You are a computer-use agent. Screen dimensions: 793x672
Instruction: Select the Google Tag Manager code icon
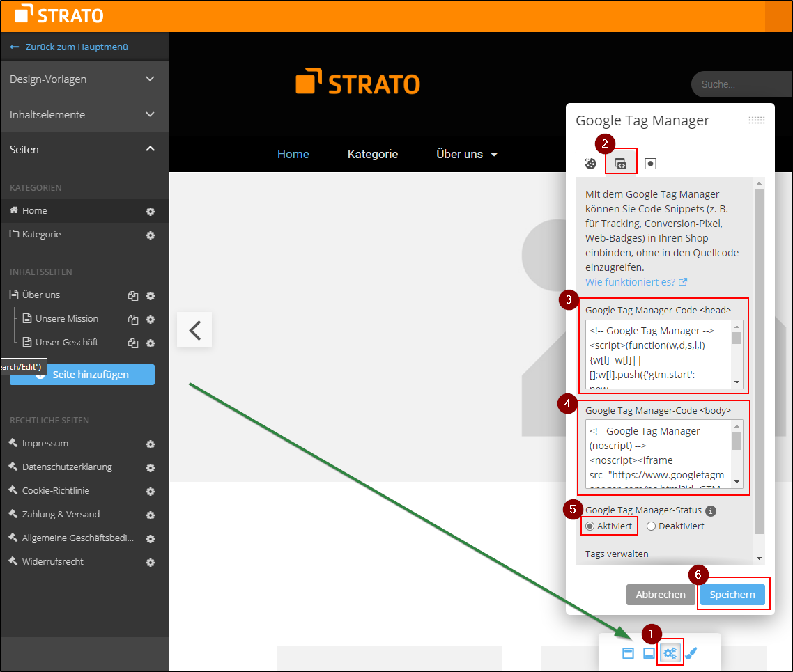click(x=620, y=164)
